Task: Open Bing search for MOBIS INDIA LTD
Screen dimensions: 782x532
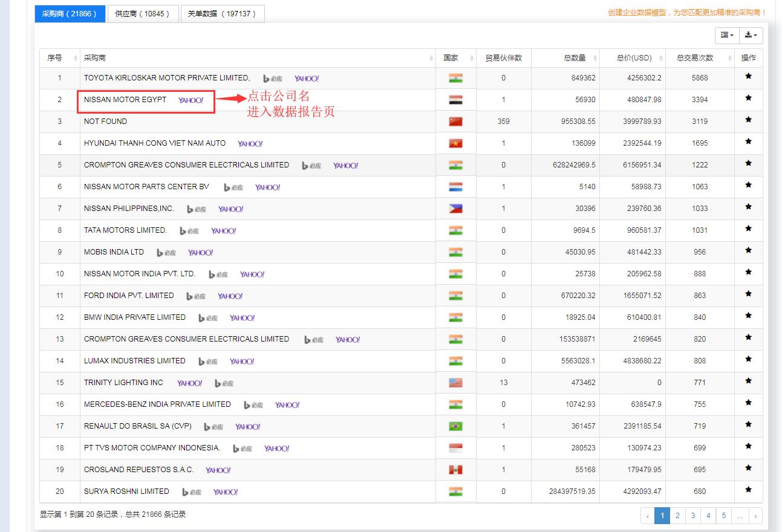Action: (166, 253)
